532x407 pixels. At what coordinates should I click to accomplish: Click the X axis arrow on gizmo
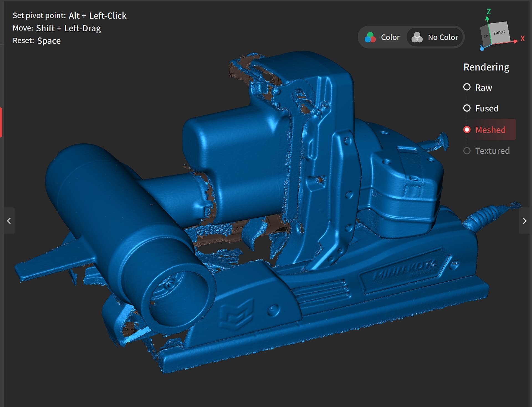(x=515, y=41)
